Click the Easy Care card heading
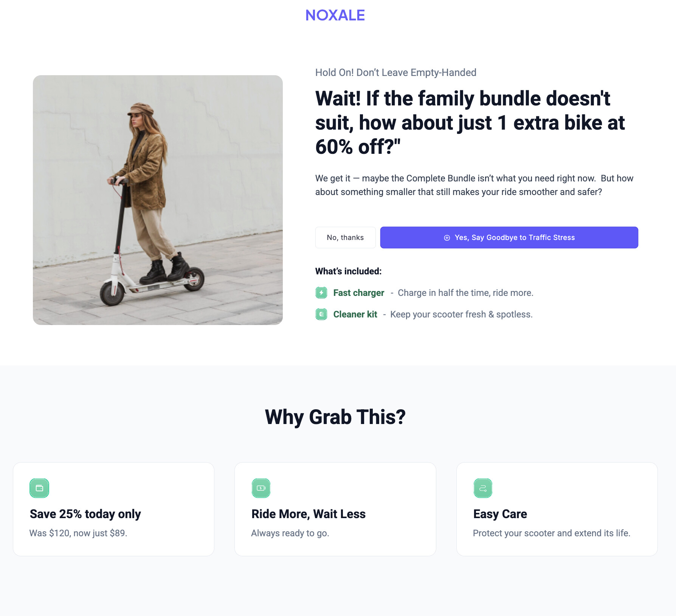This screenshot has width=676, height=616. 500,514
